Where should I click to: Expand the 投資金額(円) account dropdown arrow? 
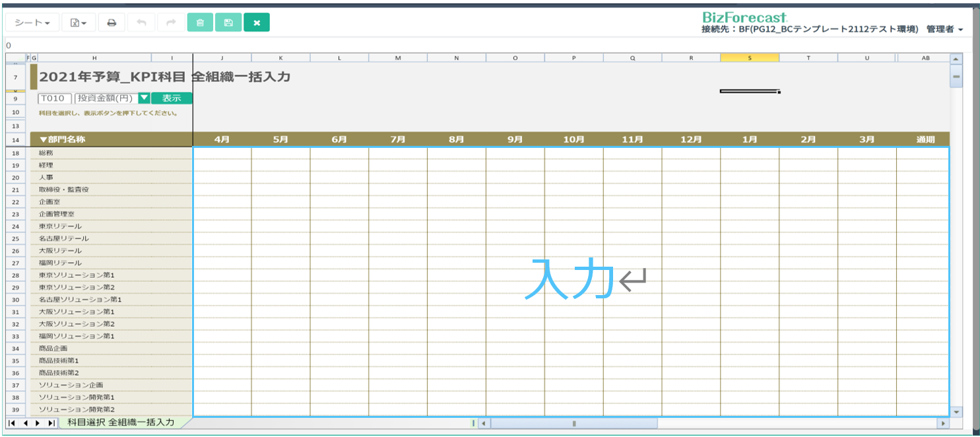point(144,98)
